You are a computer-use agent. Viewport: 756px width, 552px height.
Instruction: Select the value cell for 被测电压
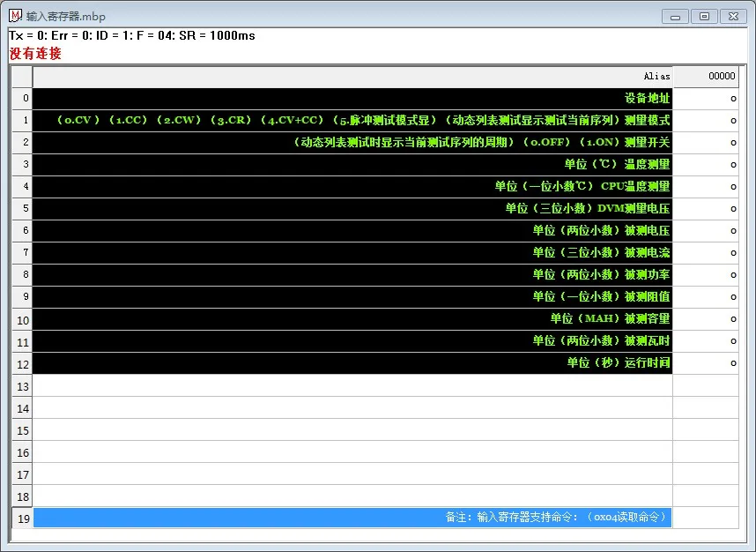tap(706, 231)
